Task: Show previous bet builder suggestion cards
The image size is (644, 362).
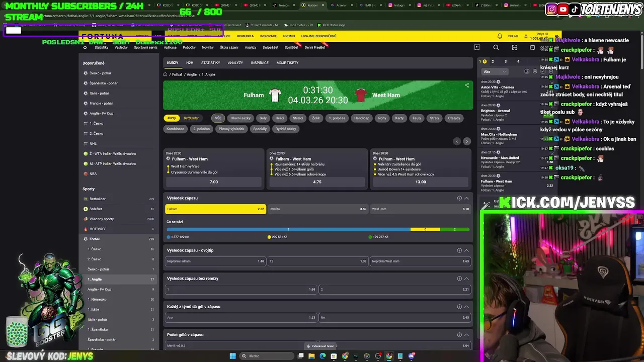Action: tap(457, 141)
